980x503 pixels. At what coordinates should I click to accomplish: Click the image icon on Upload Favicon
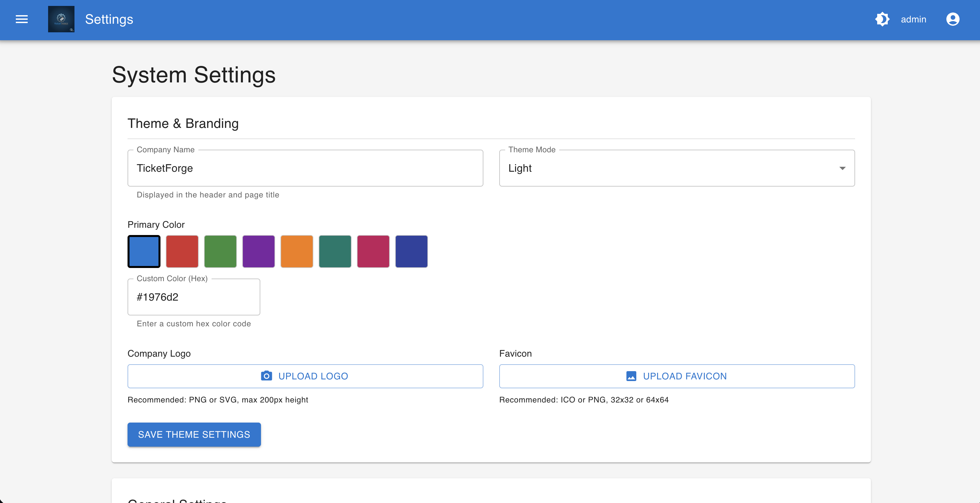(x=631, y=376)
